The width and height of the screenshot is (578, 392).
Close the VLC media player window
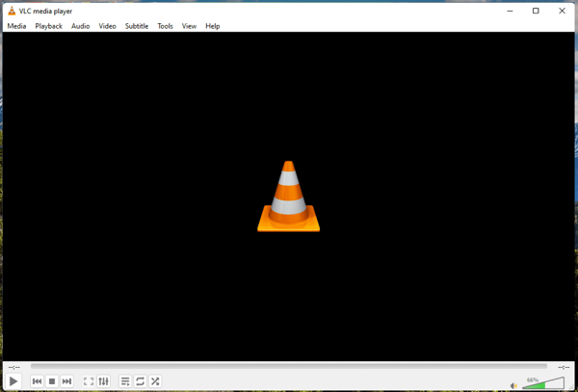(562, 11)
